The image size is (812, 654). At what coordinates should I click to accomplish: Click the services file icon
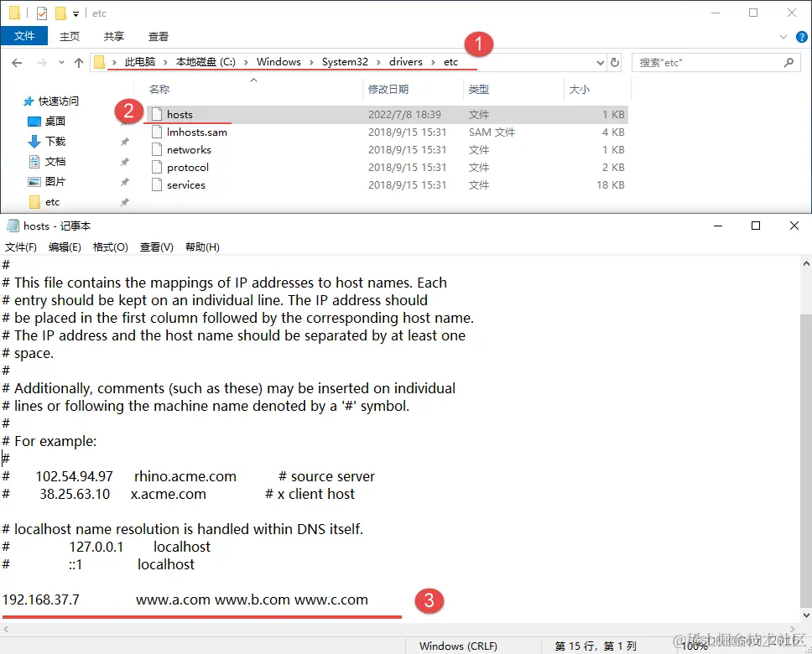pos(157,184)
